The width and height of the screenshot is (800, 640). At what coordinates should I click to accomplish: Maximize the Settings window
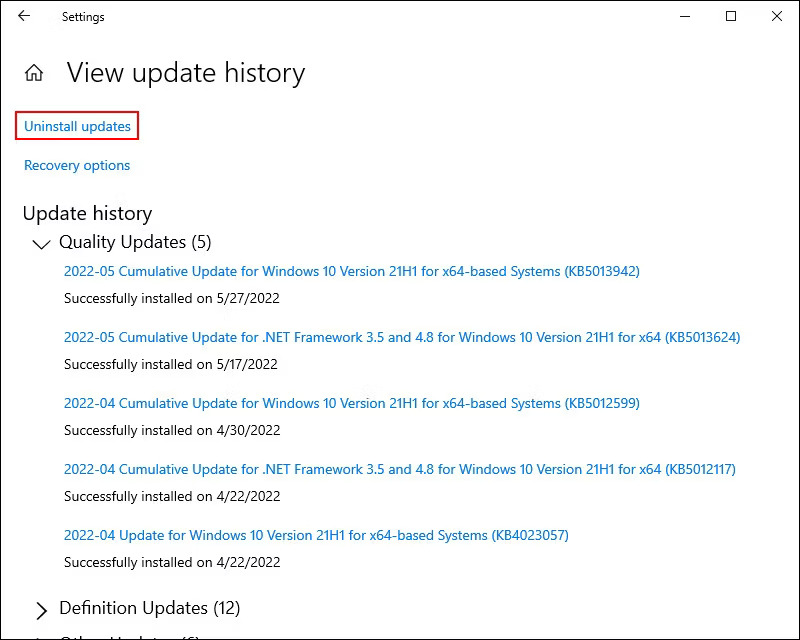coord(731,17)
